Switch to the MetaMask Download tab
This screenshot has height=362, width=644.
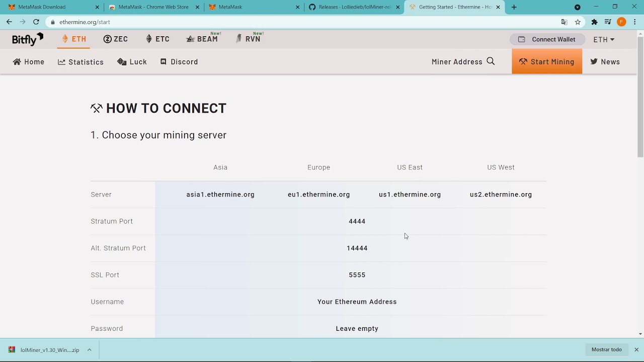[52, 7]
